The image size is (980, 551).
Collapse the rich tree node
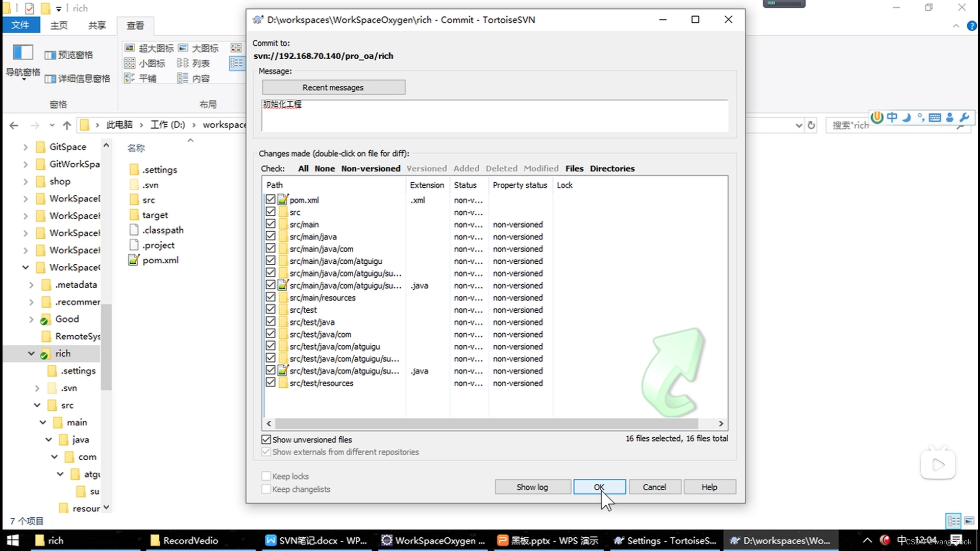pyautogui.click(x=31, y=353)
